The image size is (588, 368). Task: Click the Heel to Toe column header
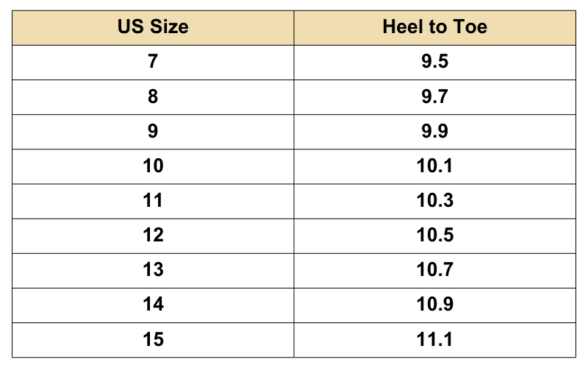(x=434, y=28)
